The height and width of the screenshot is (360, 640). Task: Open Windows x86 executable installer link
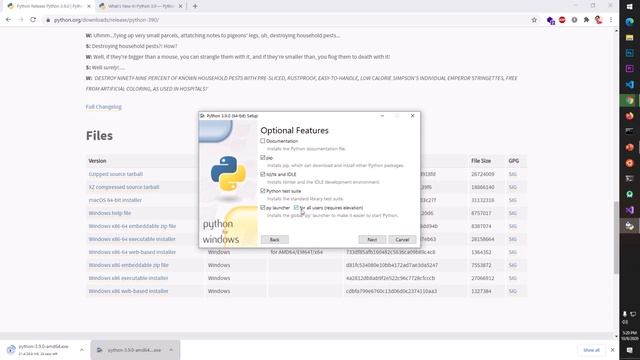[x=128, y=278]
